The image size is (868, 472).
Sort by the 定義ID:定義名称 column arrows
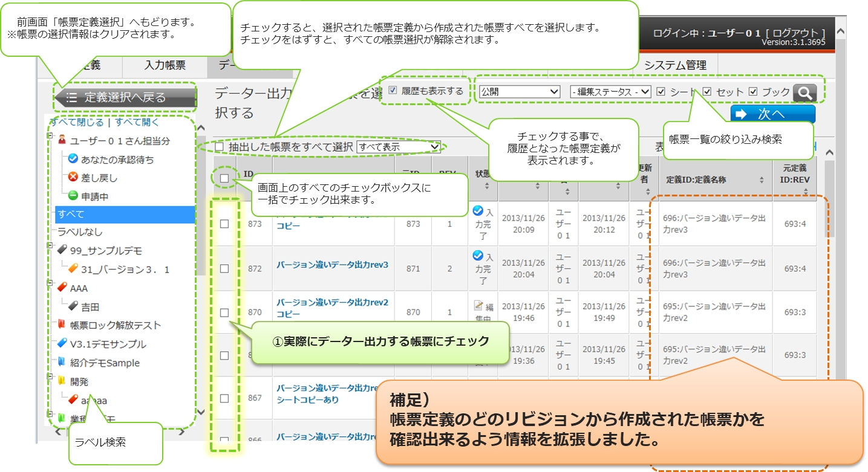click(x=762, y=180)
